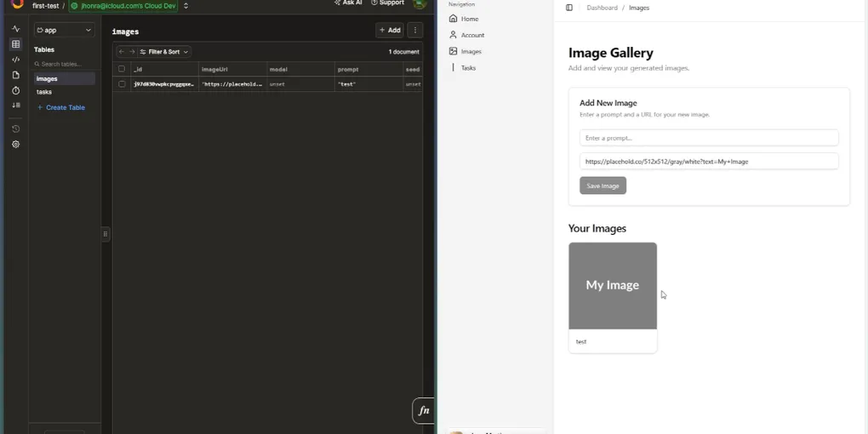Click the Images breadcrumb item
868x434 pixels.
click(639, 8)
